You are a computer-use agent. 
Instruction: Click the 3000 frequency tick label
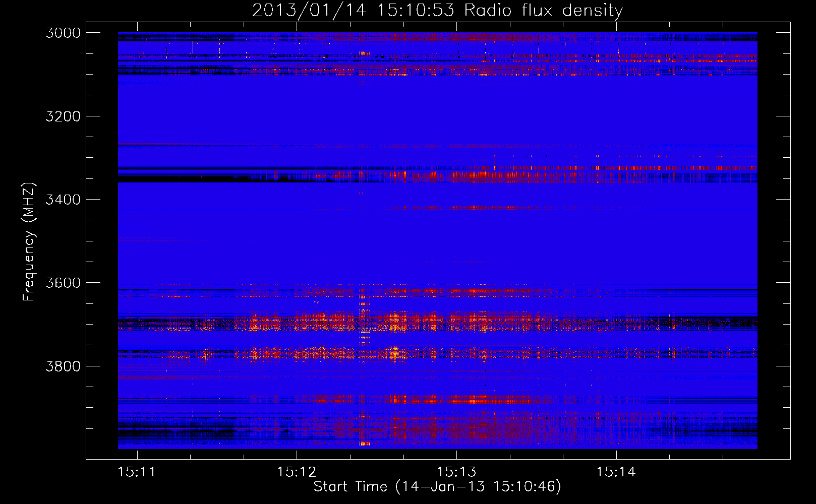[63, 33]
